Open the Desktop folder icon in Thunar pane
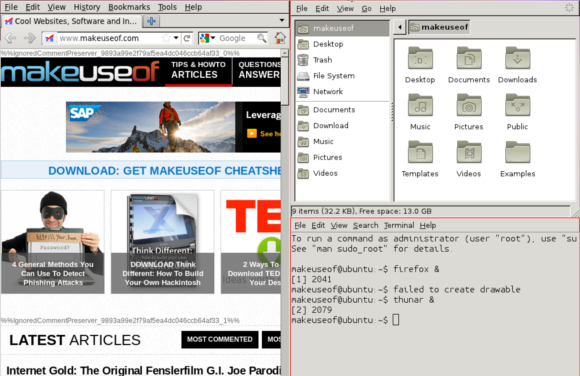This screenshot has width=580, height=376. [x=420, y=58]
